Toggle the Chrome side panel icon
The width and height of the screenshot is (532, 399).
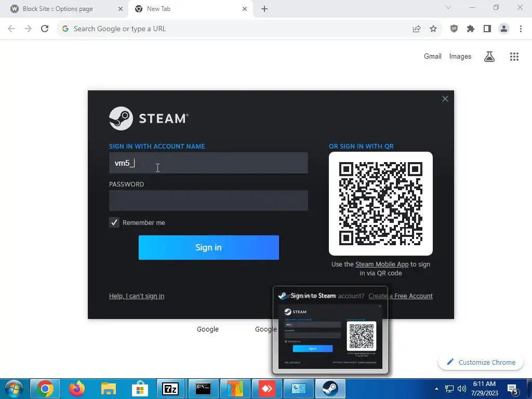click(487, 29)
